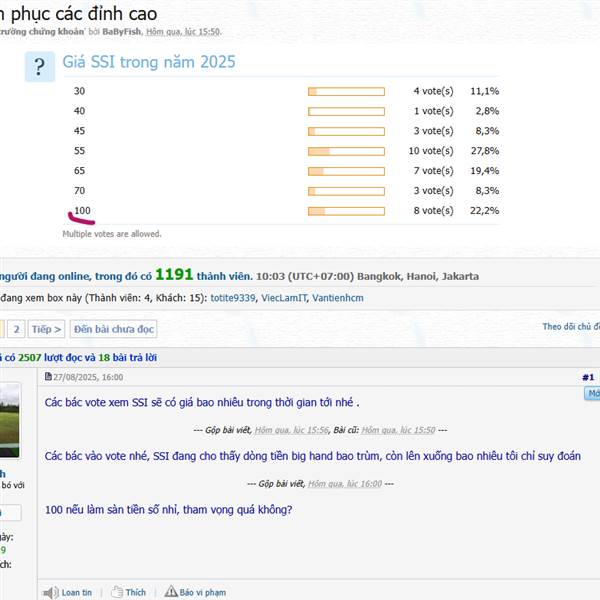Click the Tiếp > next page button
Viewport: 600px width, 600px height.
pyautogui.click(x=46, y=329)
